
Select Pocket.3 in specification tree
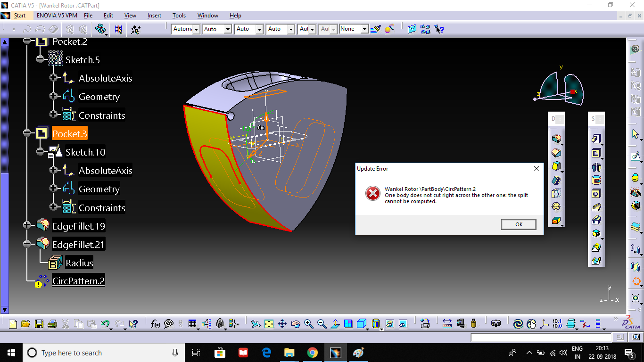click(x=70, y=134)
